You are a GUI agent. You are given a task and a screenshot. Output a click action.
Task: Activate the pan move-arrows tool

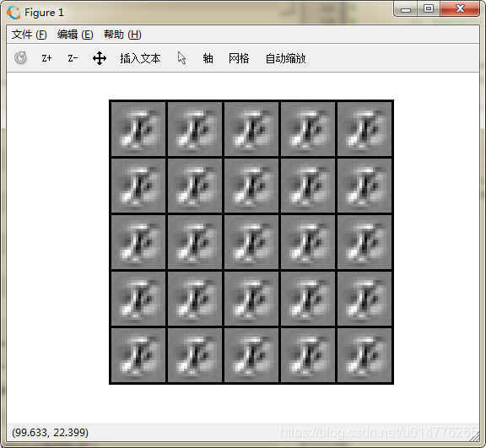(100, 58)
